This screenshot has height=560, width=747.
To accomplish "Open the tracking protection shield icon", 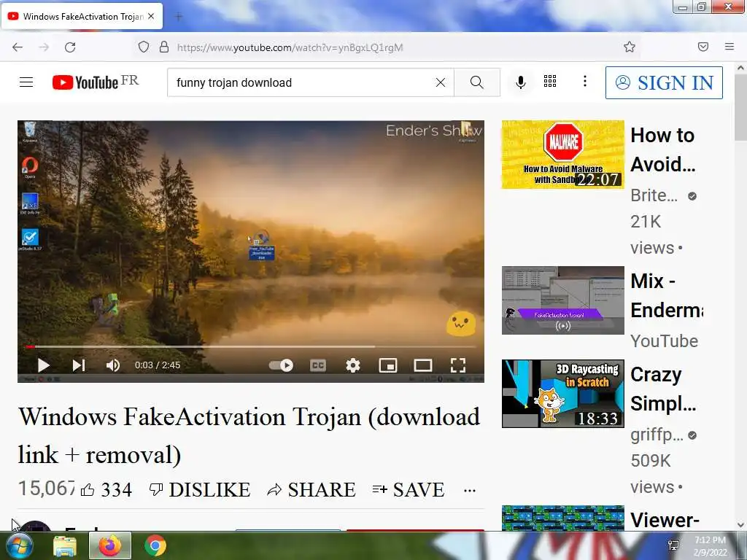I will [144, 47].
